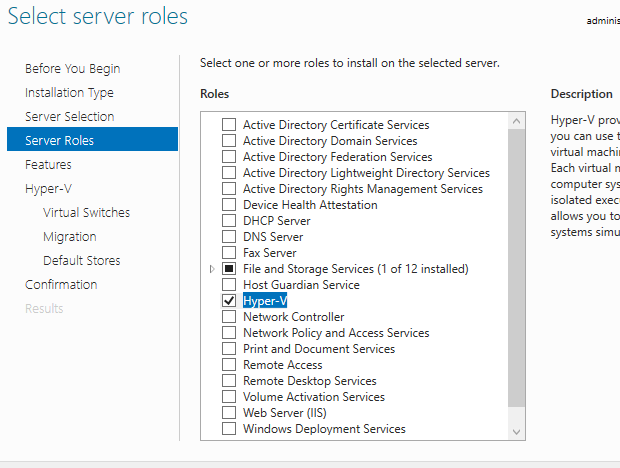Expand the File and Storage Services node
The image size is (620, 468).
tap(212, 269)
